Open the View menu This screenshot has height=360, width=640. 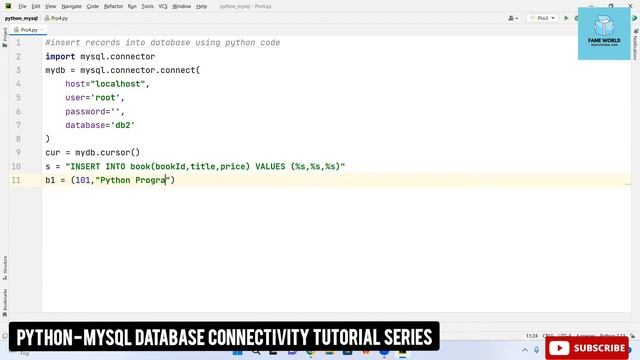[50, 7]
